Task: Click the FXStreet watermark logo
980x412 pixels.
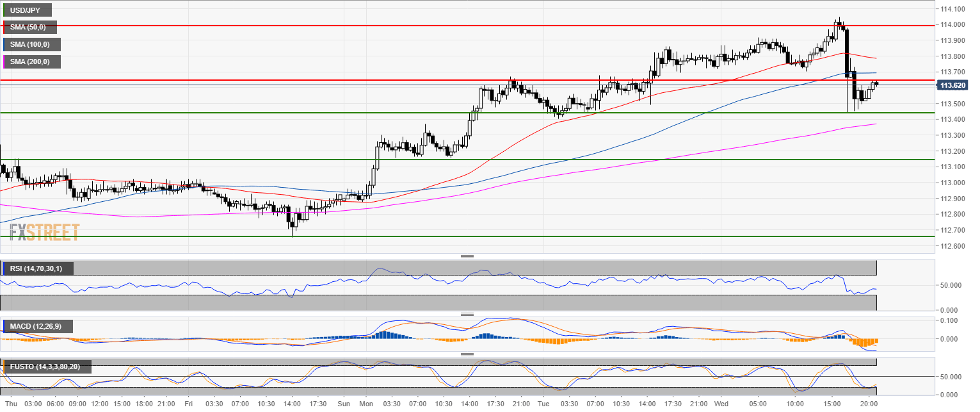Action: [x=45, y=232]
